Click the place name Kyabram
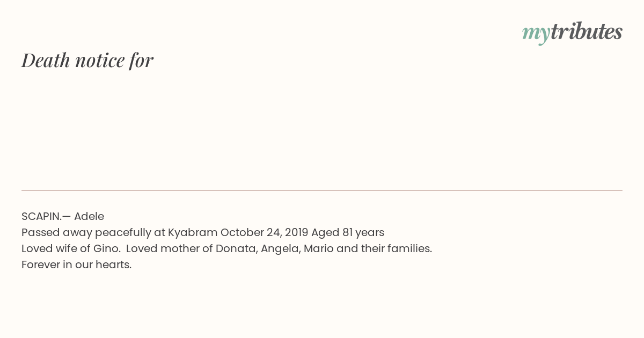 193,232
